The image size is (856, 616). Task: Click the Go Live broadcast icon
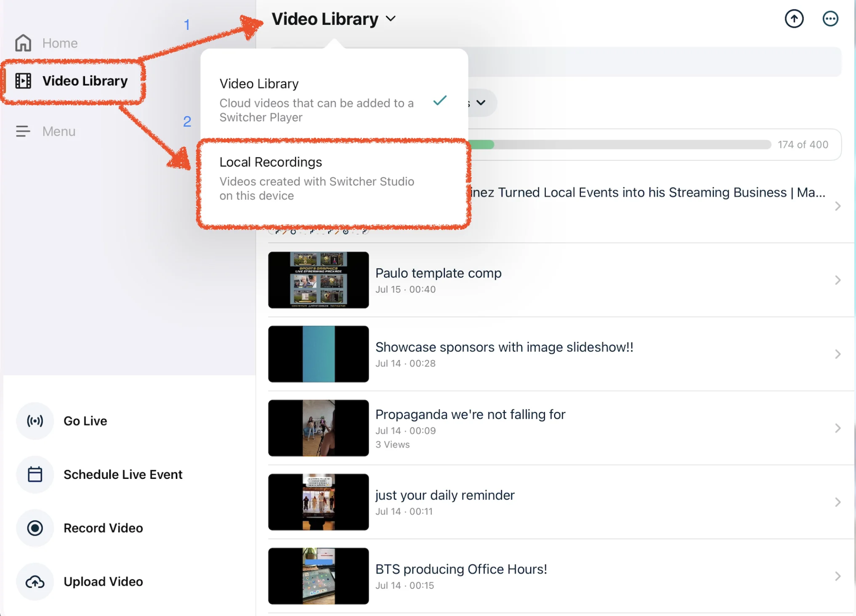pos(35,421)
